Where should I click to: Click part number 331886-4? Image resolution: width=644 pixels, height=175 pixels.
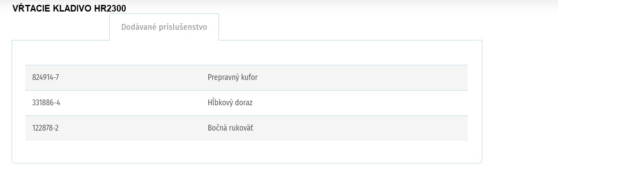coord(46,103)
